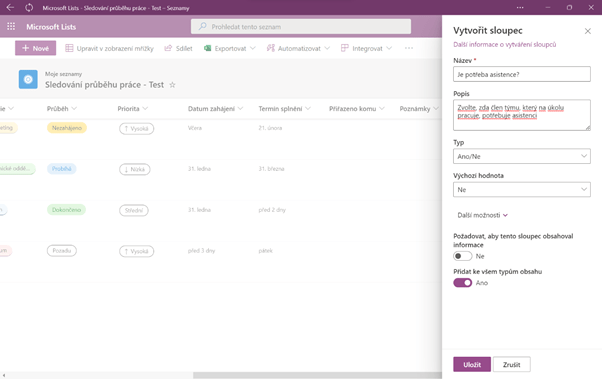Expand the Exportovat dropdown arrow
The height and width of the screenshot is (379, 602).
(x=253, y=48)
